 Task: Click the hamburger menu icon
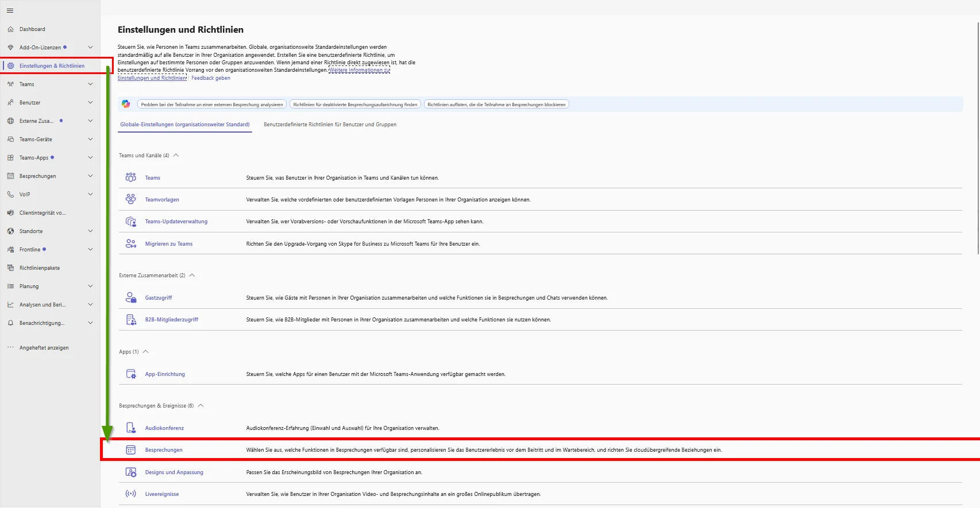point(10,10)
